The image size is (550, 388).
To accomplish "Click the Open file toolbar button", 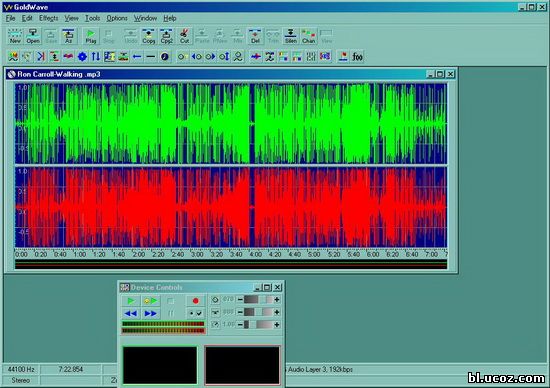I will click(33, 36).
